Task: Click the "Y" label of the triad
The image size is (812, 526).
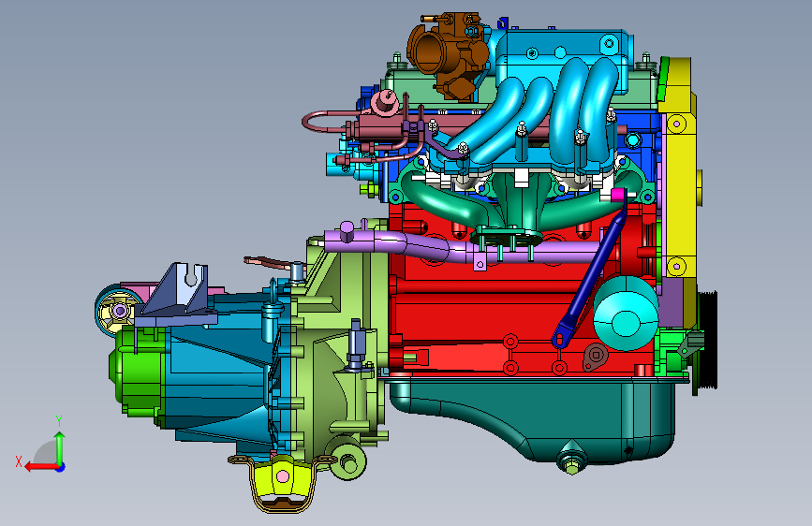Action: click(59, 421)
